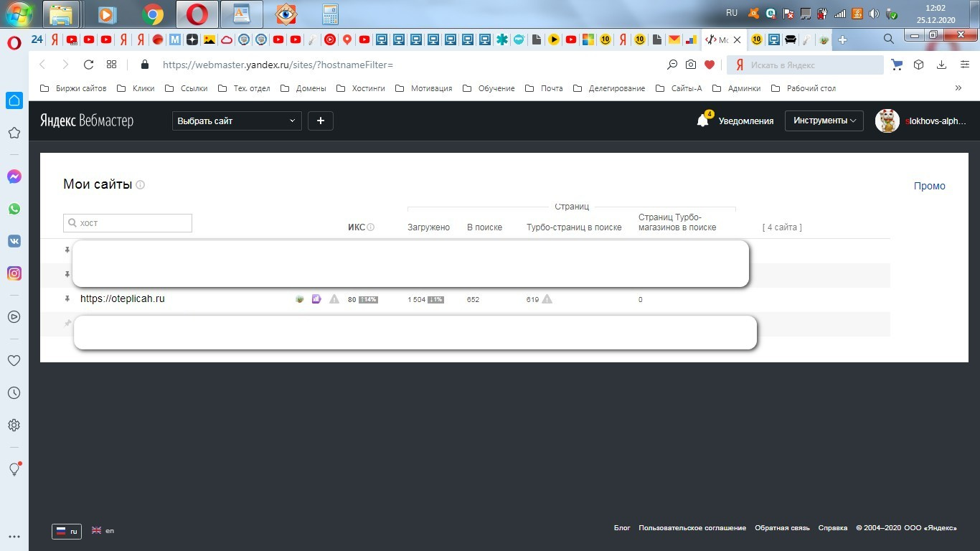Open Chrome from the Windows taskbar
The image size is (980, 551).
point(152,14)
